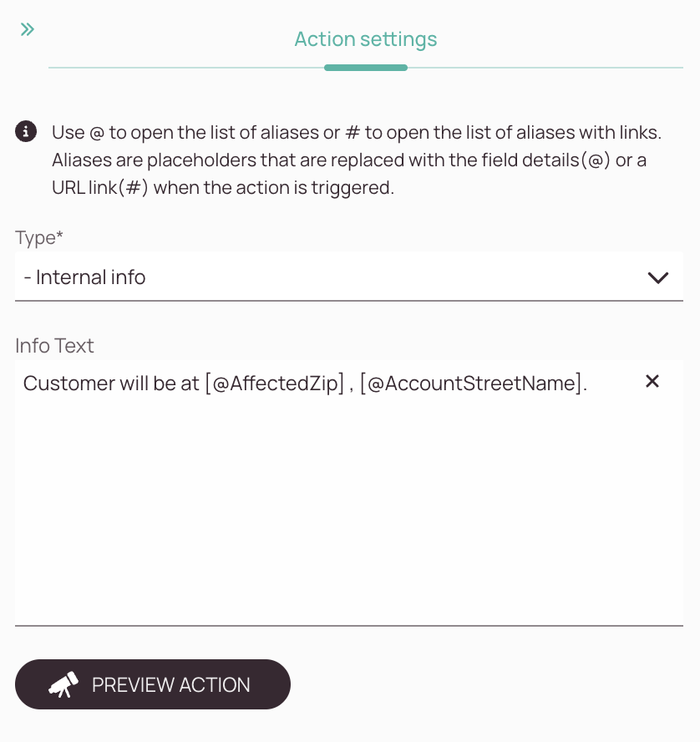700x742 pixels.
Task: Select the [@AccountStreetName] alias placeholder
Action: [470, 384]
